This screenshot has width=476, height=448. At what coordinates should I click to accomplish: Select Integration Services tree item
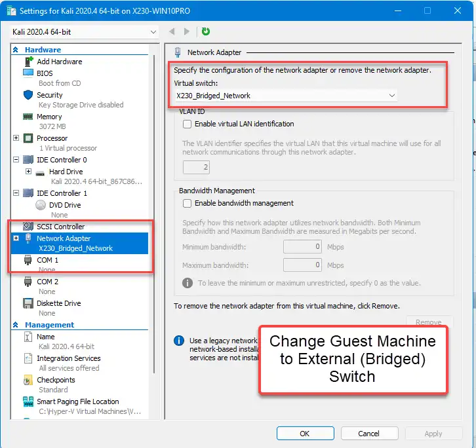tap(69, 358)
